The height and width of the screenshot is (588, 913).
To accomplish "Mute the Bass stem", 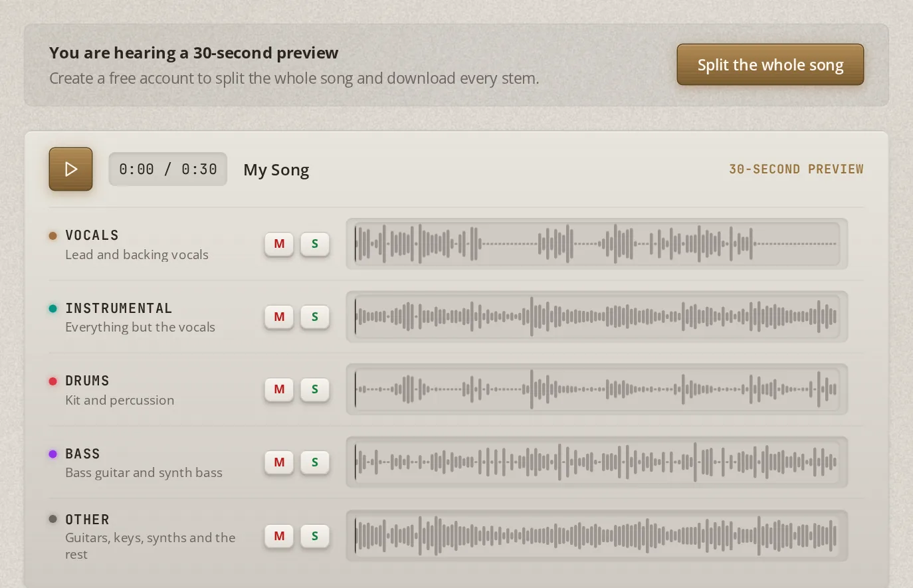I will (x=279, y=462).
